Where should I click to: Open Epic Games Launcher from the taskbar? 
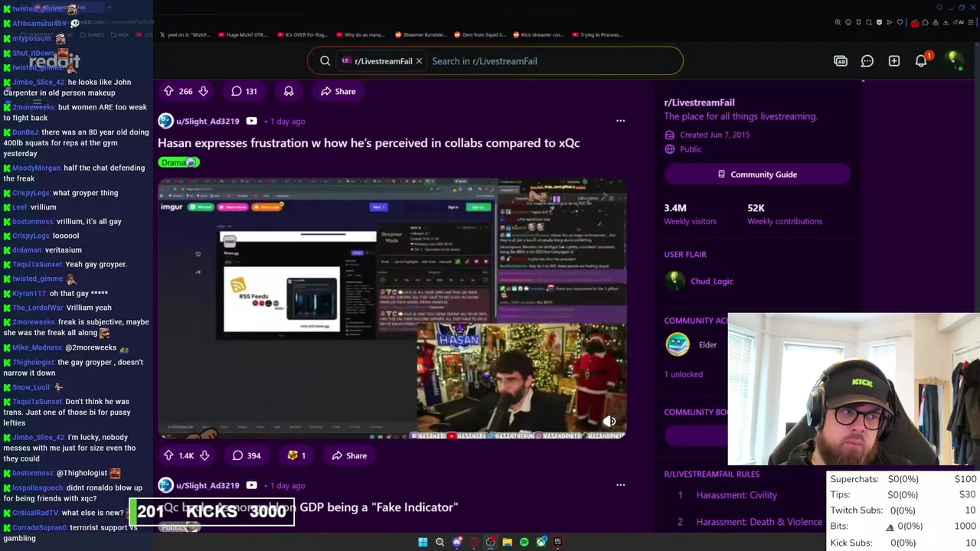(x=558, y=542)
